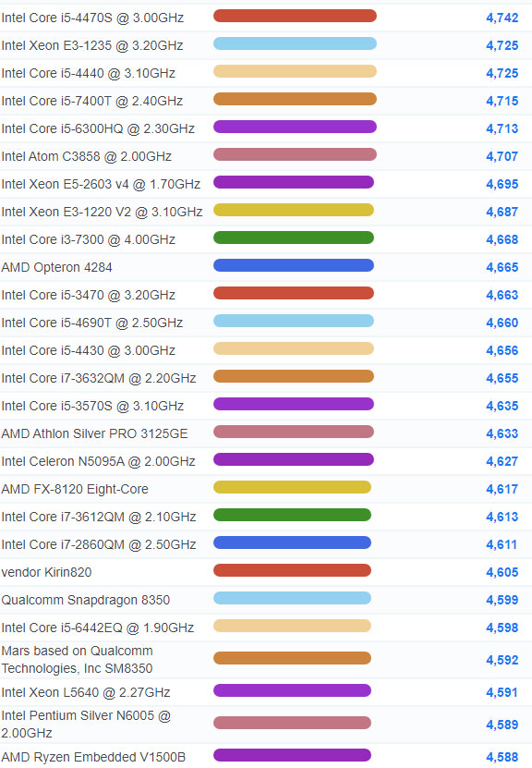Open Intel Atom C3858 @ 2.00GHz link
The height and width of the screenshot is (768, 532).
[86, 157]
